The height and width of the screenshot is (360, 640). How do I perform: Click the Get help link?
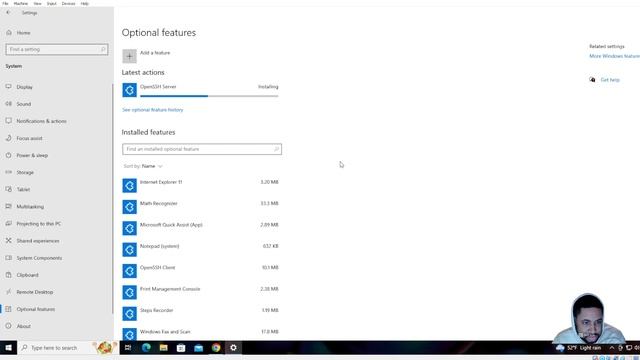[x=610, y=80]
